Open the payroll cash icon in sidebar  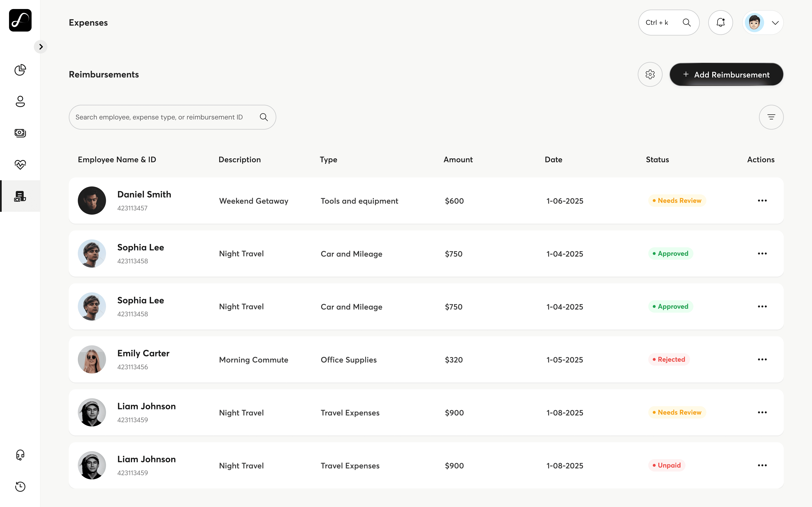click(x=20, y=133)
